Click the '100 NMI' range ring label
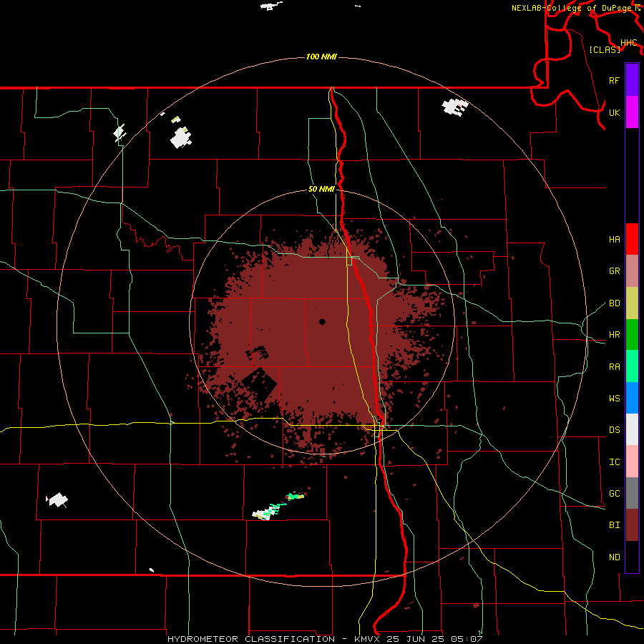The width and height of the screenshot is (644, 644). tap(321, 57)
